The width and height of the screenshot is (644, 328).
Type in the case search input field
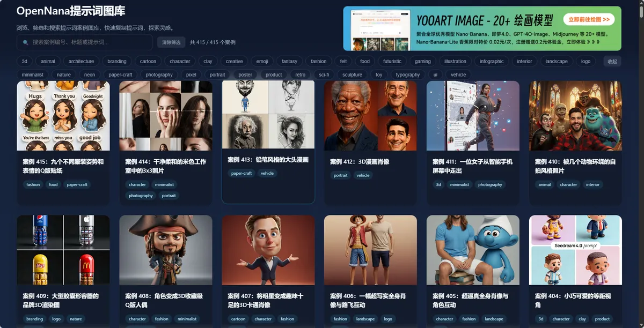89,42
